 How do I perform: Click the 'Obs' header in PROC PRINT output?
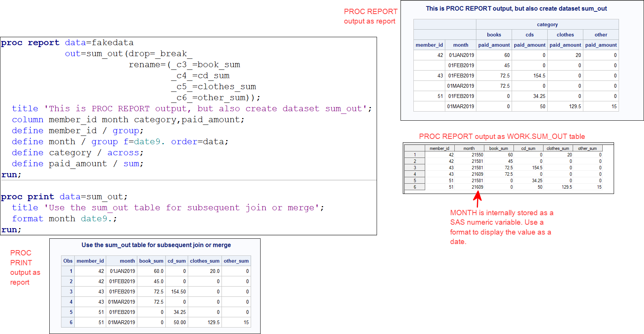coord(68,261)
